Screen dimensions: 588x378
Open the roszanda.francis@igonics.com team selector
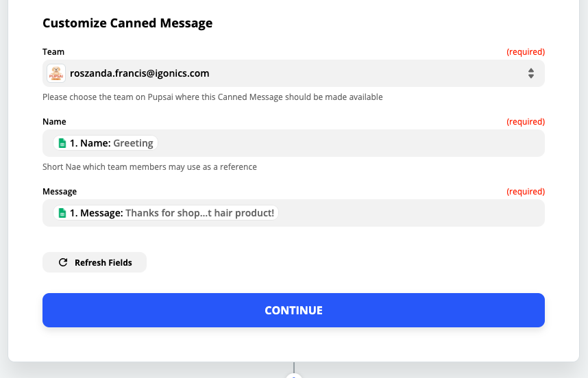[x=274, y=73]
